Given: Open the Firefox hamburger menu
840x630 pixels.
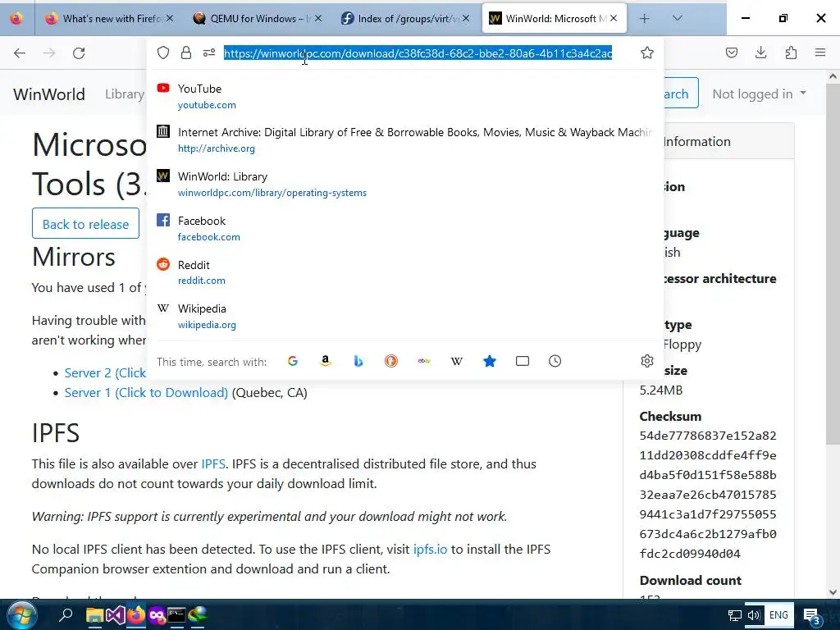Looking at the screenshot, I should pyautogui.click(x=820, y=52).
